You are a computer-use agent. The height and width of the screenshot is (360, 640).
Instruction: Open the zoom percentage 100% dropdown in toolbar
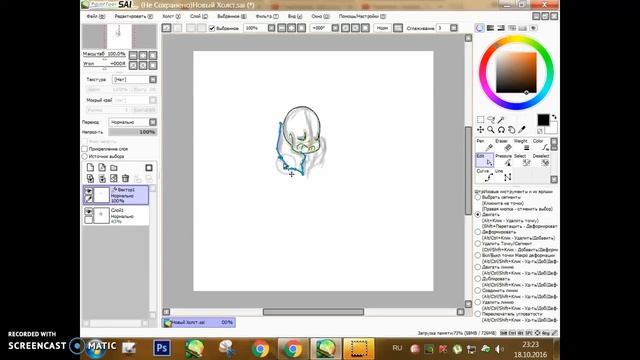[271, 28]
